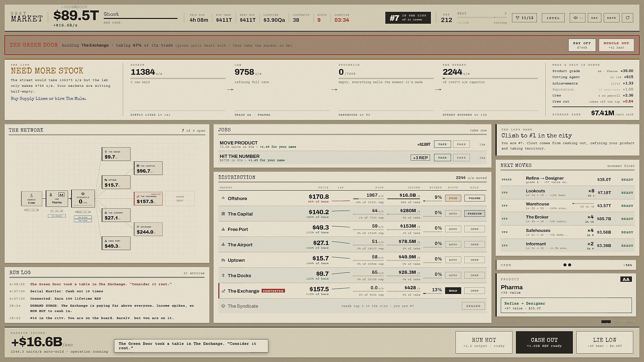Change the Uptown role from OPEN
The height and width of the screenshot is (362, 644).
coord(474,260)
